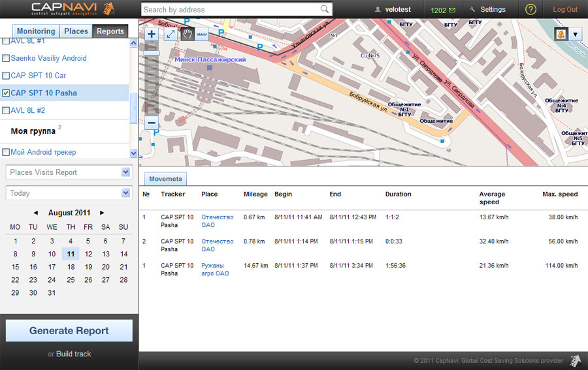Click the Generate Report button
Image resolution: width=588 pixels, height=370 pixels.
[69, 331]
